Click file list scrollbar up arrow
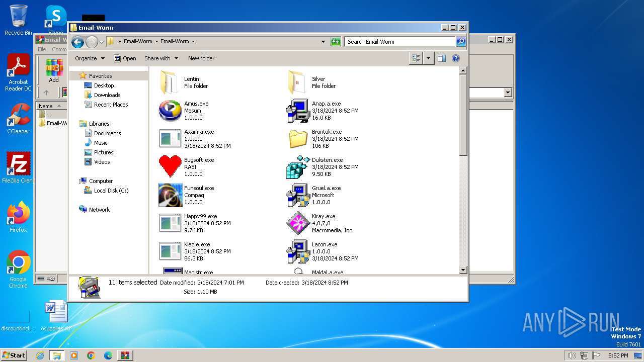Screen dimensions: 644x362 [463, 71]
